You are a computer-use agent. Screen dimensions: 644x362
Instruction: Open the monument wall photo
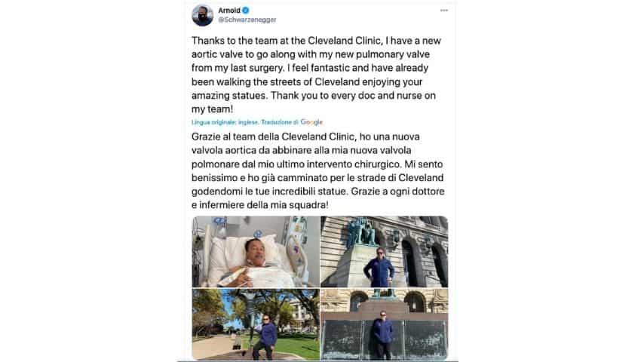pyautogui.click(x=385, y=324)
